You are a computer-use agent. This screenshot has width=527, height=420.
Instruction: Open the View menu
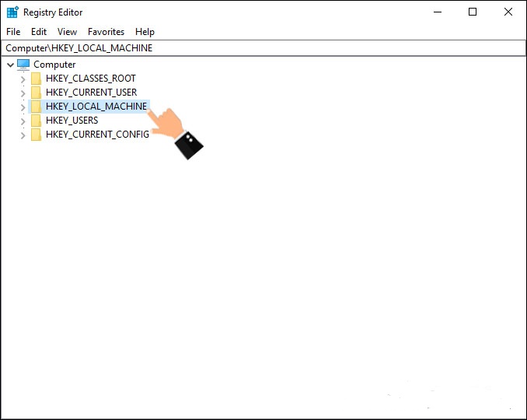pos(67,32)
